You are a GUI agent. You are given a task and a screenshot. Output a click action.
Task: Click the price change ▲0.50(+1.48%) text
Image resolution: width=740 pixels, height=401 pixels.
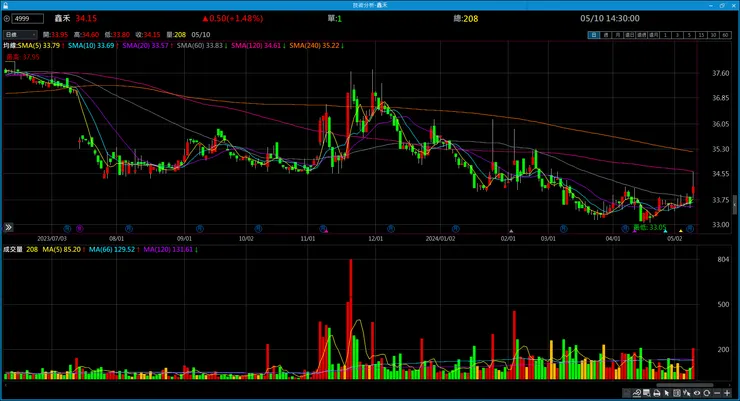pyautogui.click(x=233, y=18)
